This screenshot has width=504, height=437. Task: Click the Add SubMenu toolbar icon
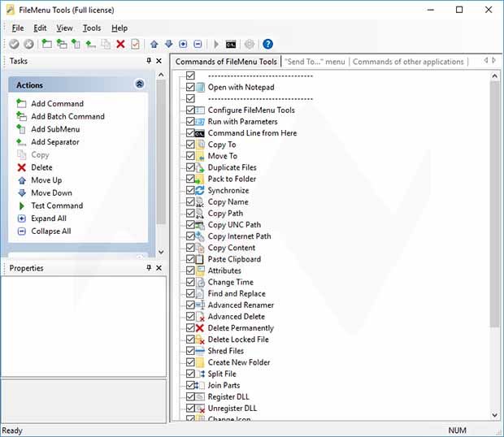pyautogui.click(x=76, y=44)
